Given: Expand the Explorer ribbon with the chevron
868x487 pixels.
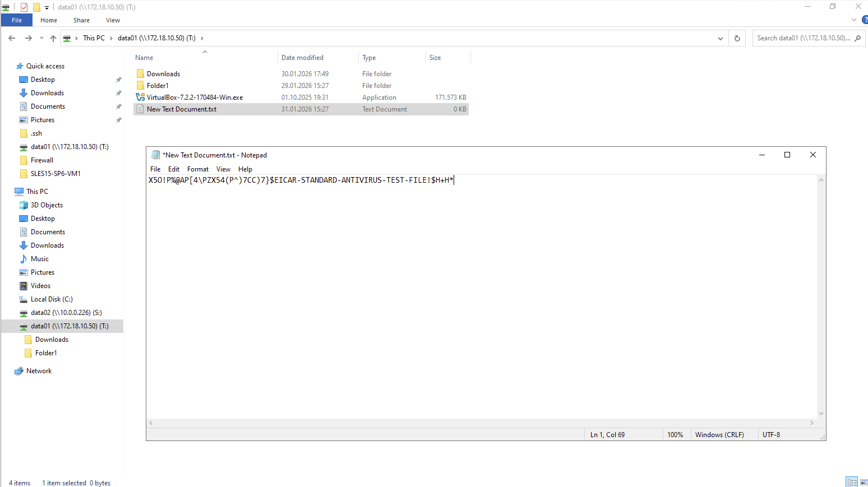Looking at the screenshot, I should pyautogui.click(x=854, y=20).
